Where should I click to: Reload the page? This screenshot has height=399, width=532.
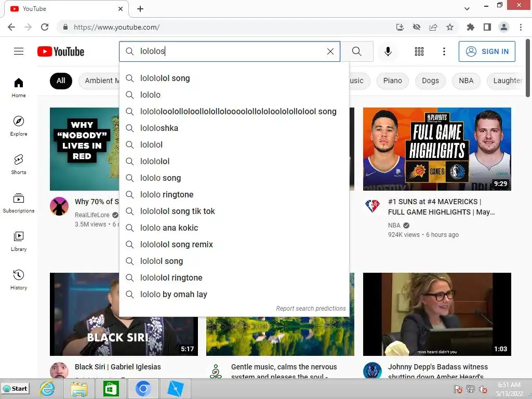tap(45, 27)
